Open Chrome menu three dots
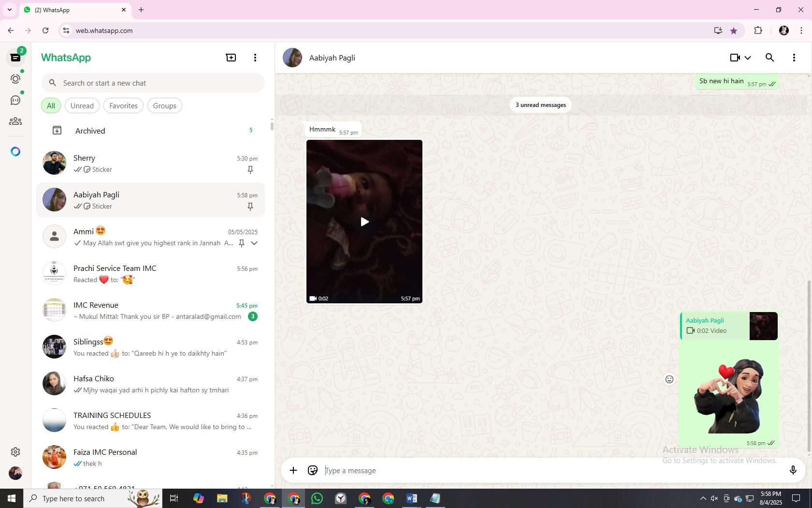 point(801,30)
